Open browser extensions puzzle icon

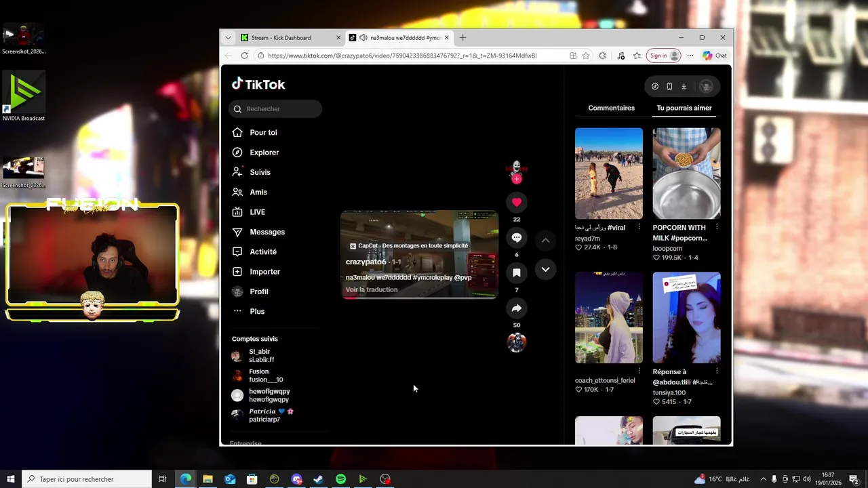[x=602, y=56]
